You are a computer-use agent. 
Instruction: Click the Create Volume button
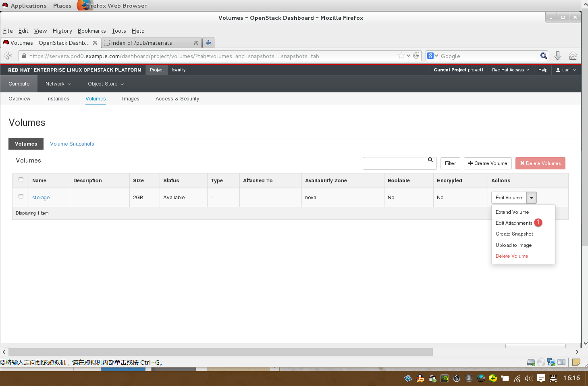(x=488, y=163)
